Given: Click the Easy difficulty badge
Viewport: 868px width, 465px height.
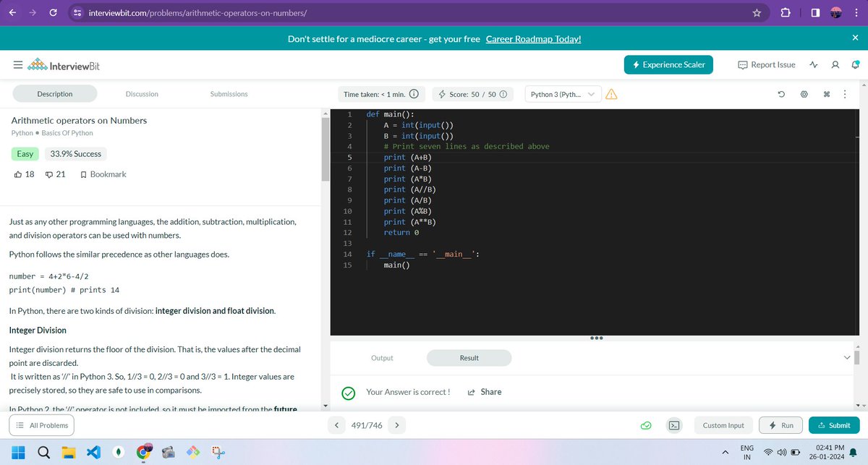Looking at the screenshot, I should point(25,154).
